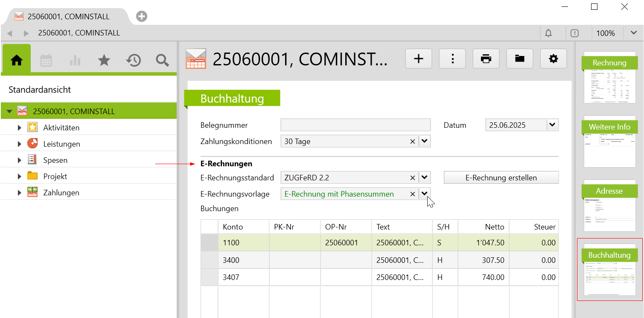Open the home view icon
Viewport: 644px width, 318px height.
(x=17, y=60)
